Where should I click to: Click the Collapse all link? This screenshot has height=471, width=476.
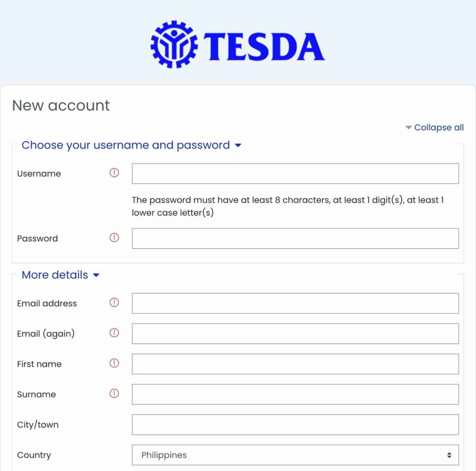click(439, 127)
